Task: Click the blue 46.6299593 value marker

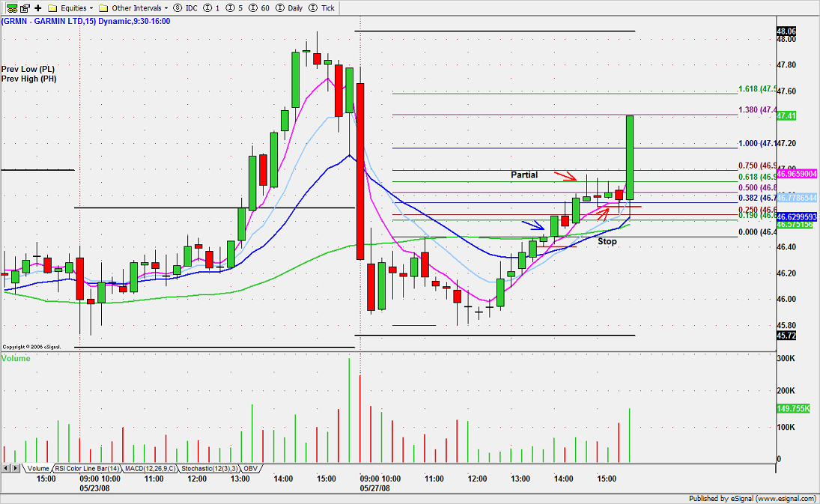Action: 797,216
